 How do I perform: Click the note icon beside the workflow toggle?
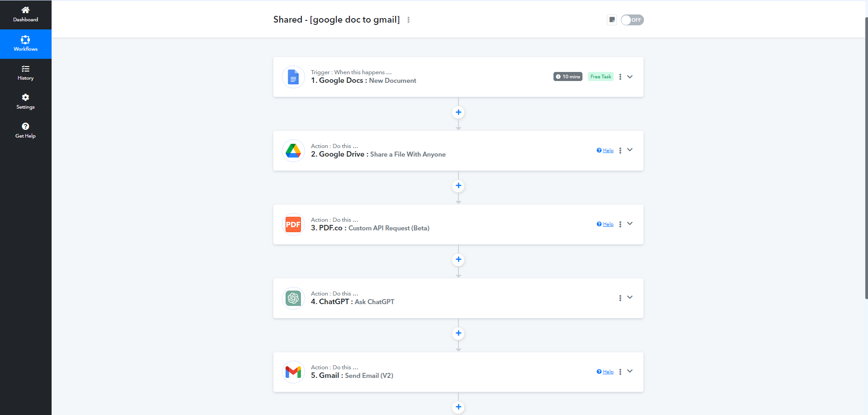612,20
